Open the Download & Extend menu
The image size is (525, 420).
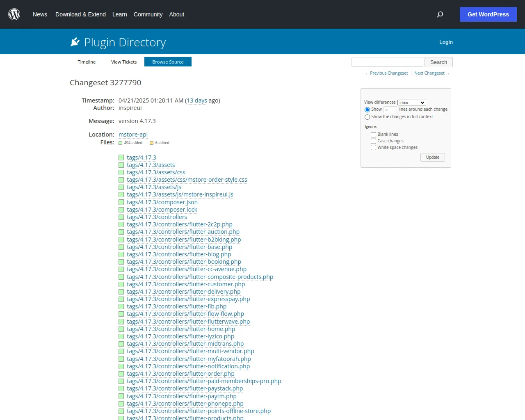pos(80,14)
